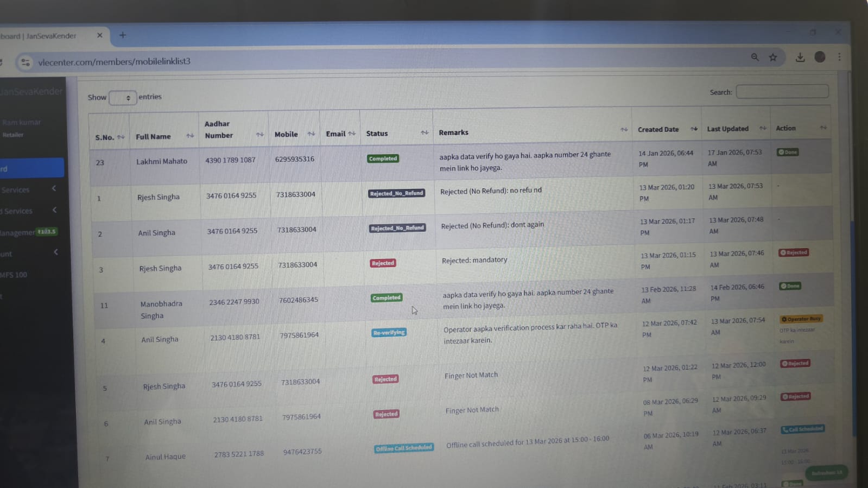Click the Search input field
This screenshot has width=868, height=488.
coord(782,91)
